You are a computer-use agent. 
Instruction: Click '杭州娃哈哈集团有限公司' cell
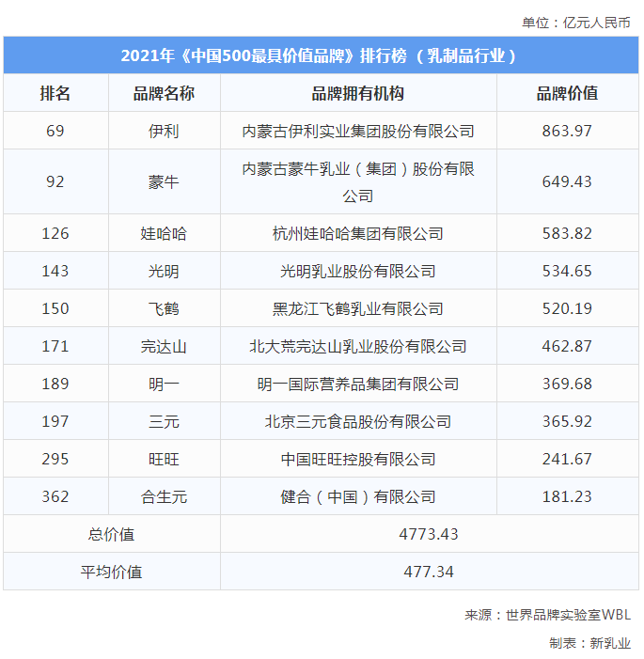358,234
